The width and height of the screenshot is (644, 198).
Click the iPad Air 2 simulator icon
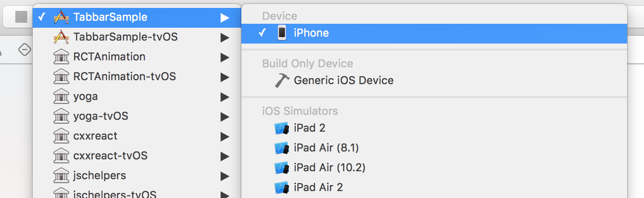(x=281, y=188)
